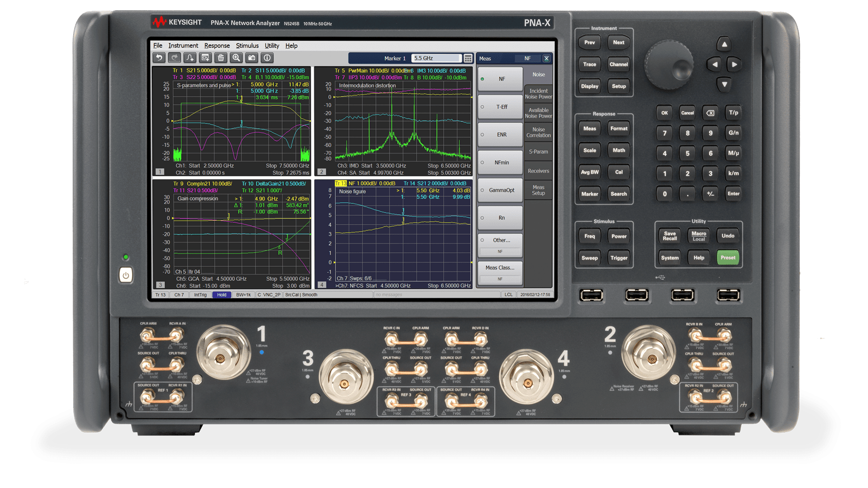Click the trash delete icon in the toolbar

click(221, 57)
